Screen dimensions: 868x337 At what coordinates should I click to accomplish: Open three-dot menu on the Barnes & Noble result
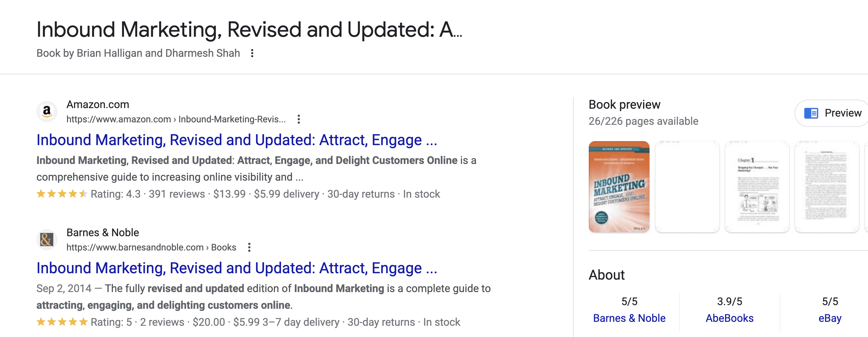(x=249, y=247)
